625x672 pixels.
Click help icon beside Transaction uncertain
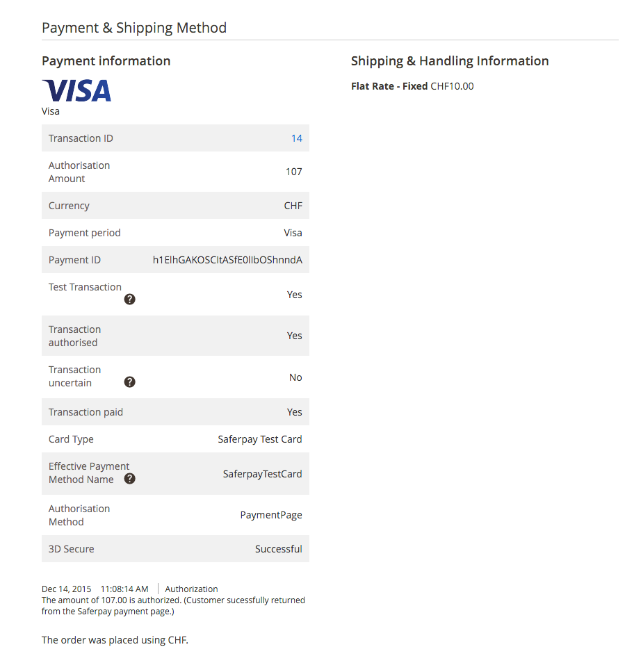tap(129, 382)
